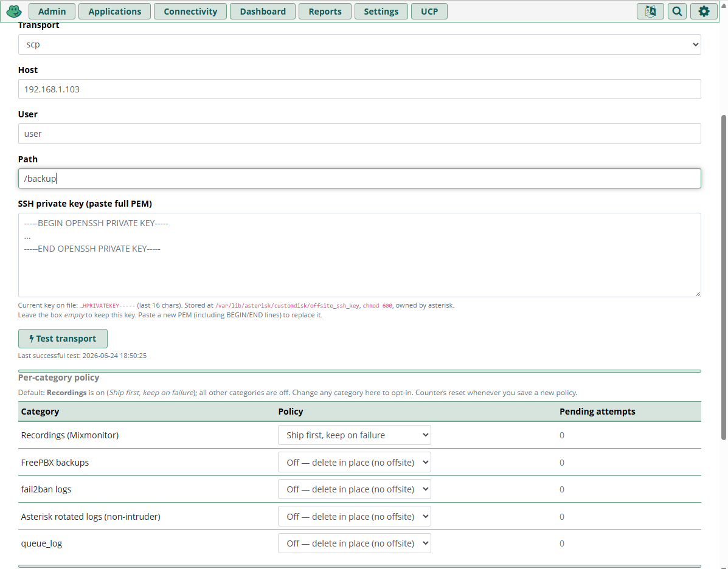728x569 pixels.
Task: Click the queue_log row label
Action: click(x=41, y=543)
